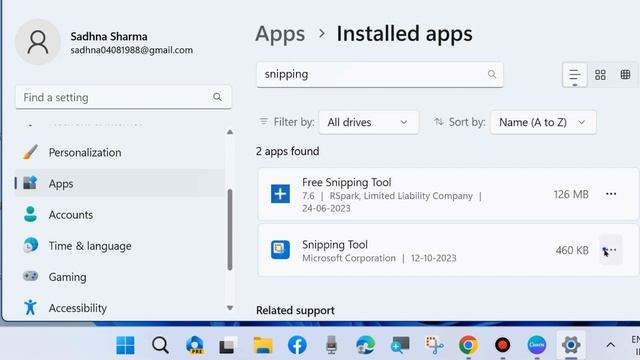640x360 pixels.
Task: Open Canva from the taskbar
Action: coord(537,345)
